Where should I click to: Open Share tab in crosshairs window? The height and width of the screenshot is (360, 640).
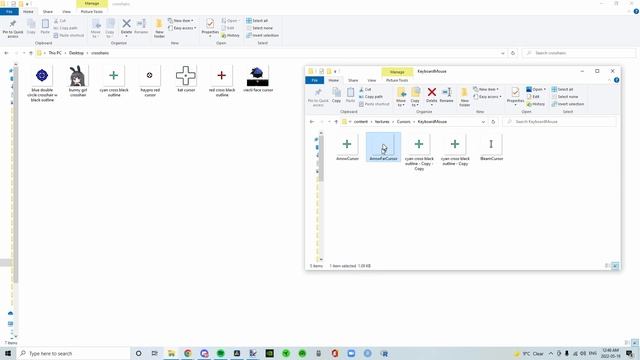(x=48, y=12)
